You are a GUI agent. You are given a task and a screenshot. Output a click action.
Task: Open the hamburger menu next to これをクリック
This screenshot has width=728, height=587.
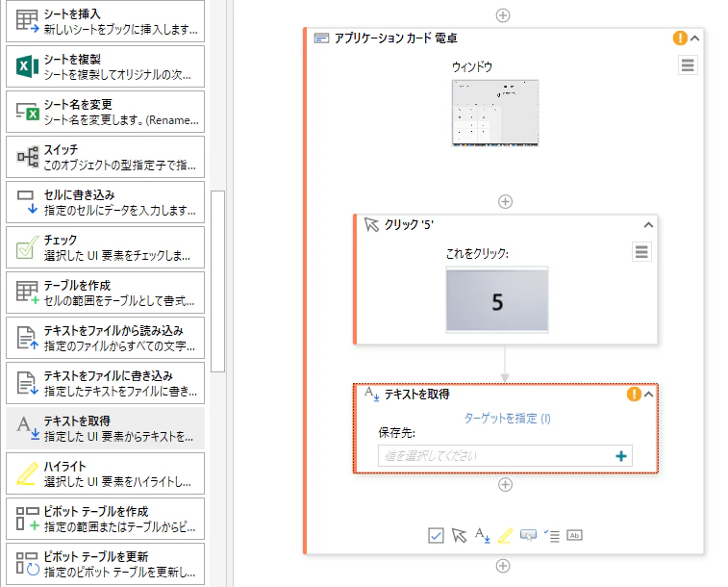tap(641, 252)
